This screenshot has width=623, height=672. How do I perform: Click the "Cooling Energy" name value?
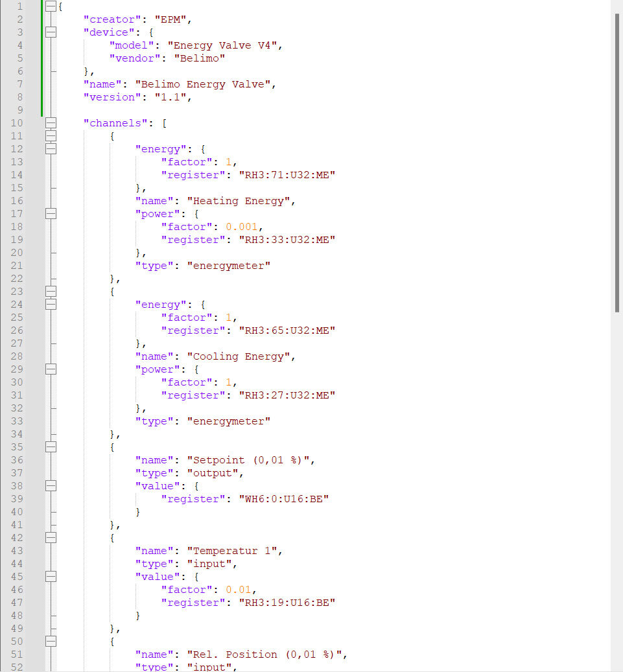point(239,356)
